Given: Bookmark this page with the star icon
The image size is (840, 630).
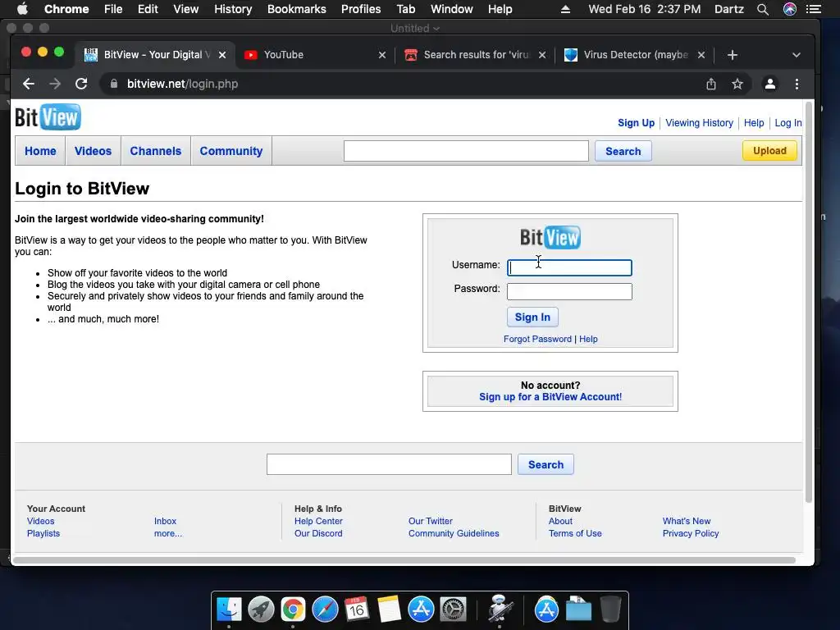Looking at the screenshot, I should (737, 84).
